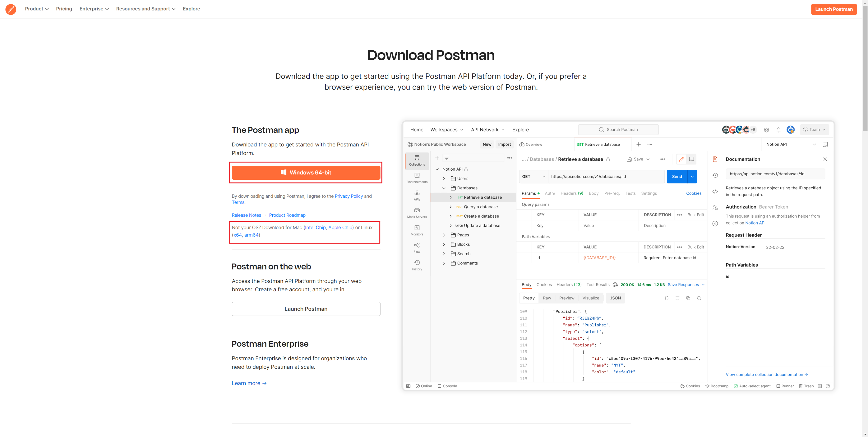Image resolution: width=868 pixels, height=437 pixels.
Task: Select the Pre-req. tab
Action: (x=612, y=193)
